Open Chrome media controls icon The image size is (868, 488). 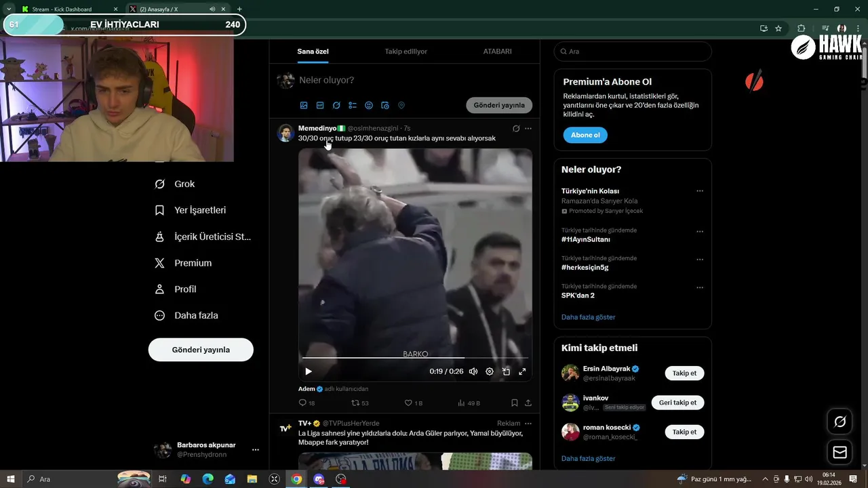click(825, 28)
